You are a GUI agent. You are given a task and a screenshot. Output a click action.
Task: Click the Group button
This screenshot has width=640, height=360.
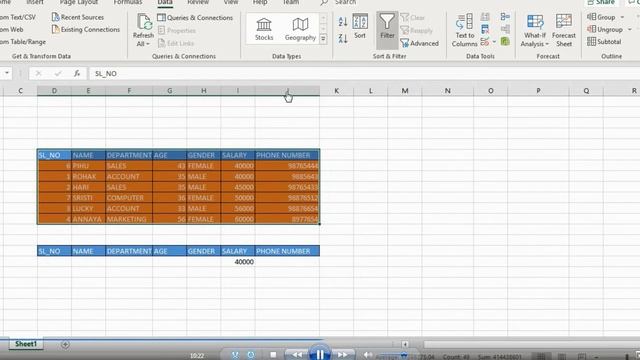point(601,17)
